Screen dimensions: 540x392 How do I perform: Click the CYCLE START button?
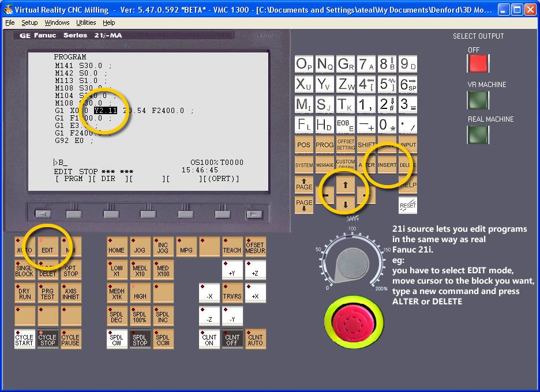[x=24, y=339]
